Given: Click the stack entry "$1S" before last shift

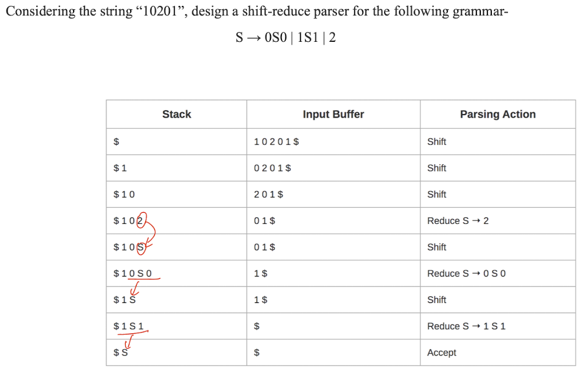Looking at the screenshot, I should pyautogui.click(x=124, y=300).
